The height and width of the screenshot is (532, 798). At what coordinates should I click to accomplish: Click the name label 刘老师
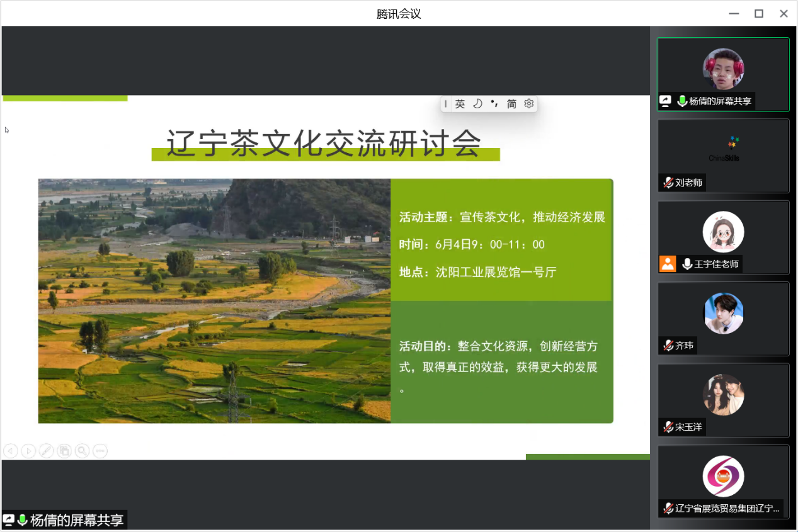688,183
